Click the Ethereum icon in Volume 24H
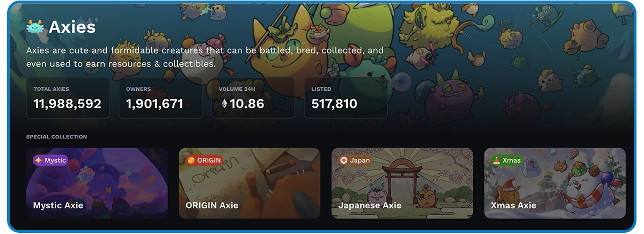Viewport: 644px width, 234px height. click(x=224, y=104)
